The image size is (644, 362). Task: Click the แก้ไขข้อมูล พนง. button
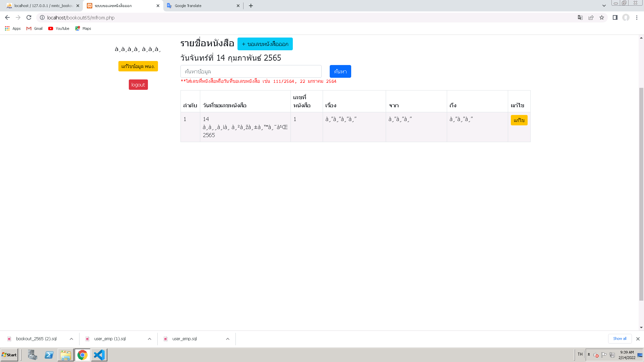pyautogui.click(x=138, y=66)
